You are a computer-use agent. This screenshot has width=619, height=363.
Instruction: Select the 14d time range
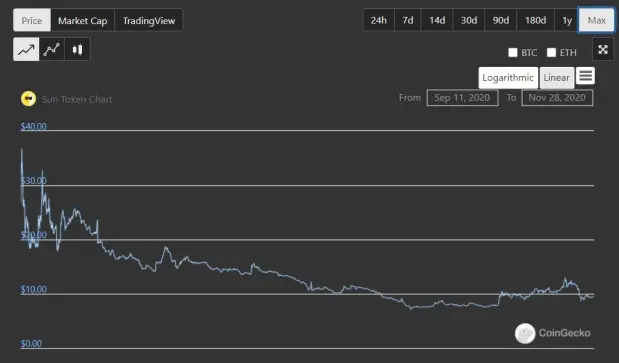click(x=437, y=20)
